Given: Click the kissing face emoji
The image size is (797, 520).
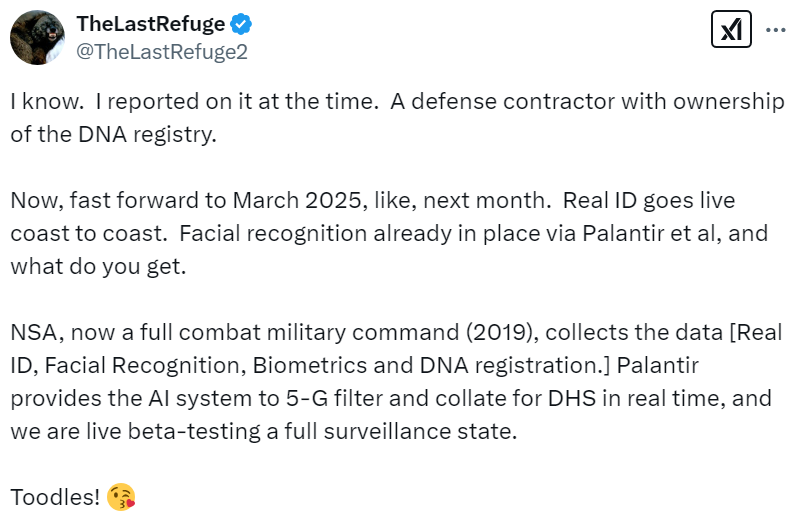Looking at the screenshot, I should click(x=123, y=497).
